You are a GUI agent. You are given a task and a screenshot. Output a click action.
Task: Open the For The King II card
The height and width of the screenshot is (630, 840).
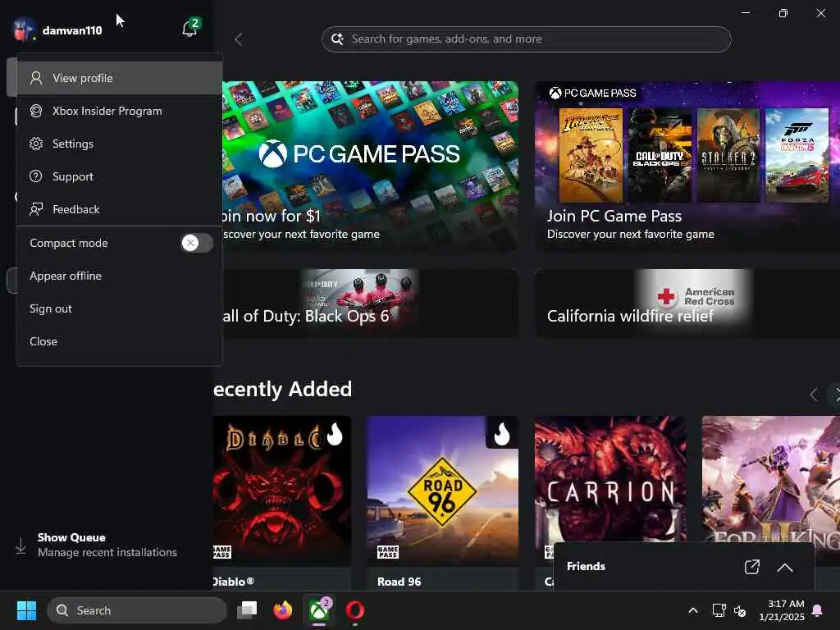click(x=771, y=479)
